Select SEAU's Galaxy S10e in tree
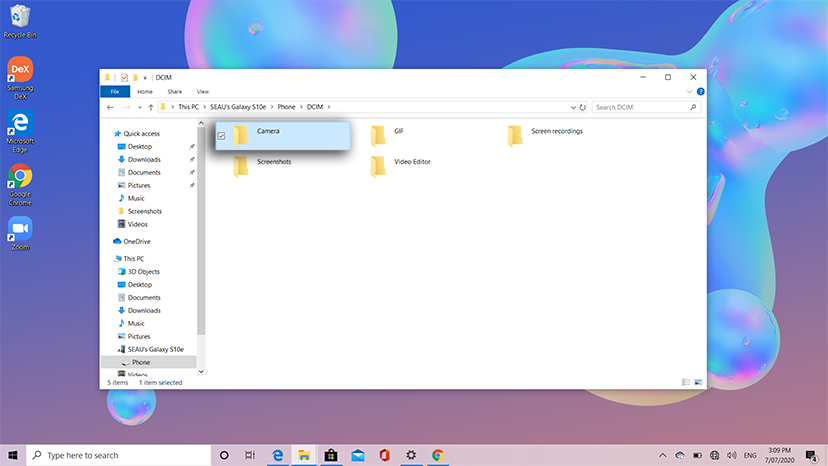Viewport: 828px width, 466px height. click(x=151, y=349)
